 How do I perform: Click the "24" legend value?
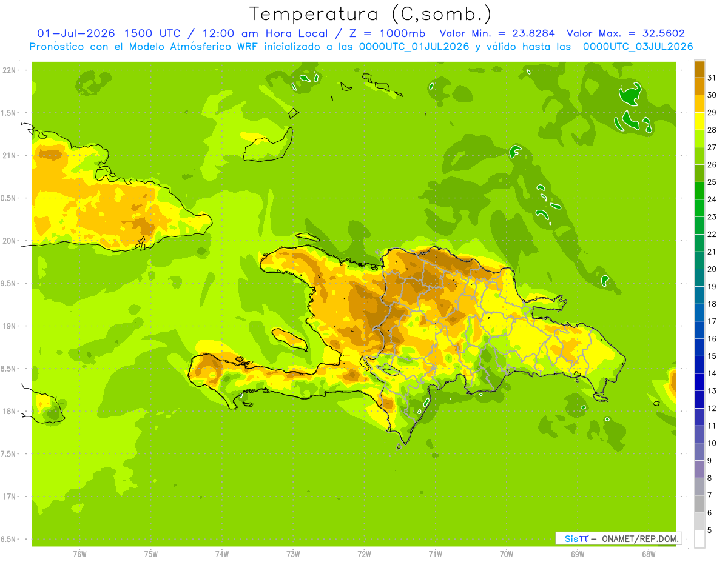[x=712, y=199]
